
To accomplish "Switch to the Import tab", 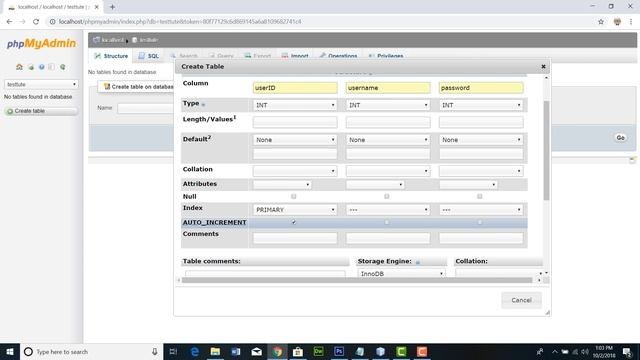I will coord(295,56).
